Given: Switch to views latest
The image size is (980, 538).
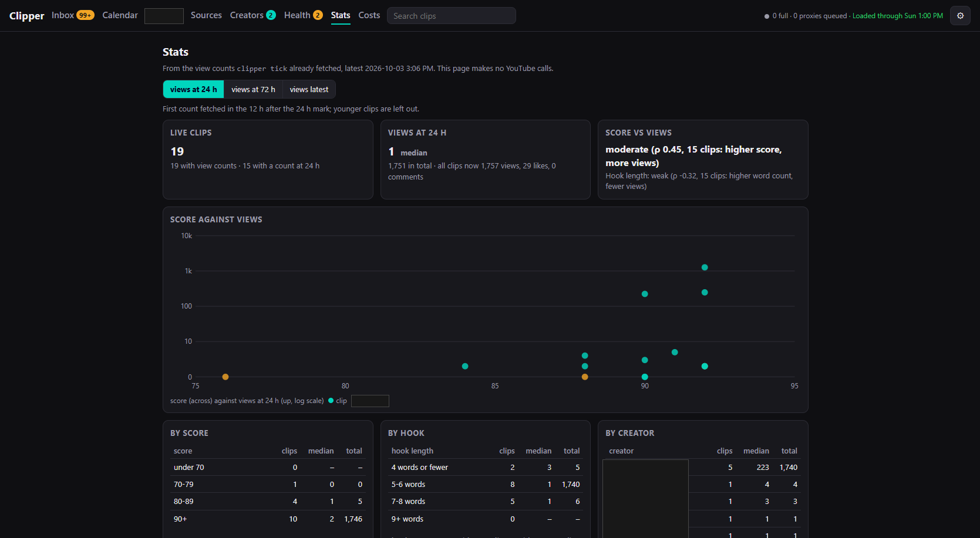Looking at the screenshot, I should click(309, 89).
